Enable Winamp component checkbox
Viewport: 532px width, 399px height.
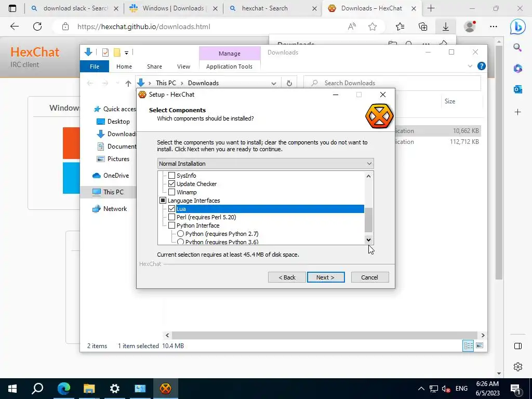coord(171,192)
